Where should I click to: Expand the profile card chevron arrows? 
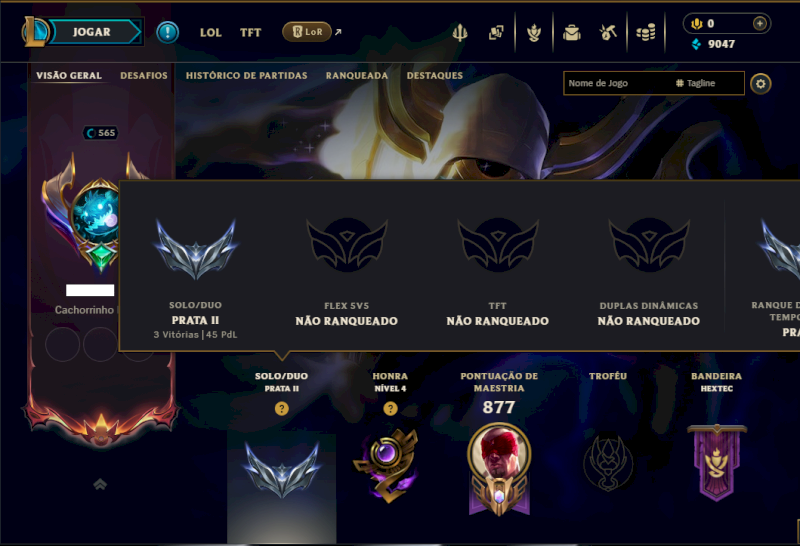pyautogui.click(x=100, y=484)
